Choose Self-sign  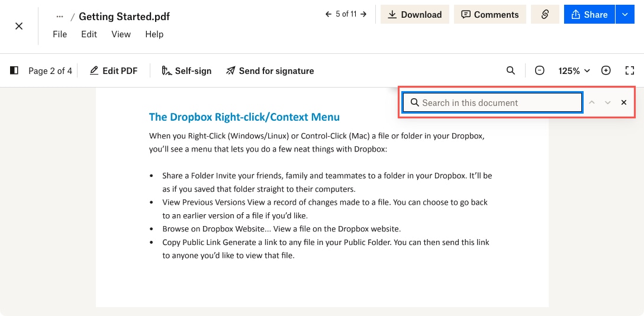point(186,71)
